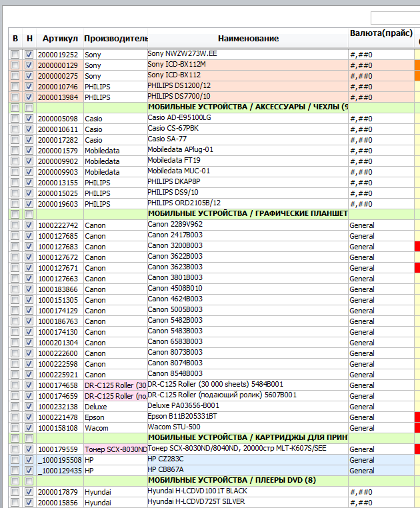The width and height of the screenshot is (420, 508).
Task: Select the HP CB867A name cell
Action: (248, 470)
